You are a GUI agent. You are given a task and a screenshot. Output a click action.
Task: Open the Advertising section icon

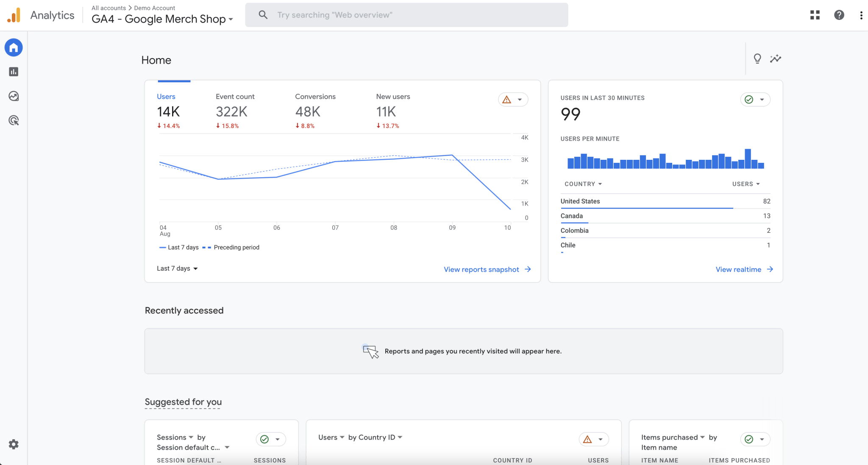[x=14, y=121]
